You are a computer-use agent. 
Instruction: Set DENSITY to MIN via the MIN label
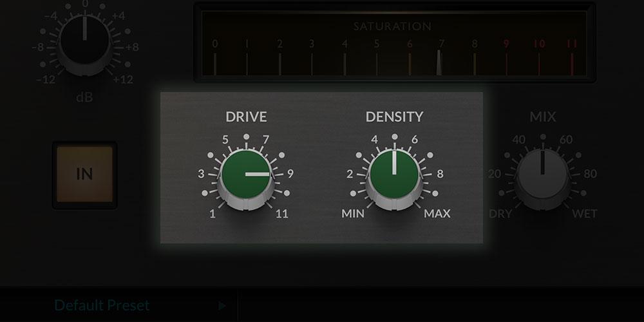click(x=354, y=214)
